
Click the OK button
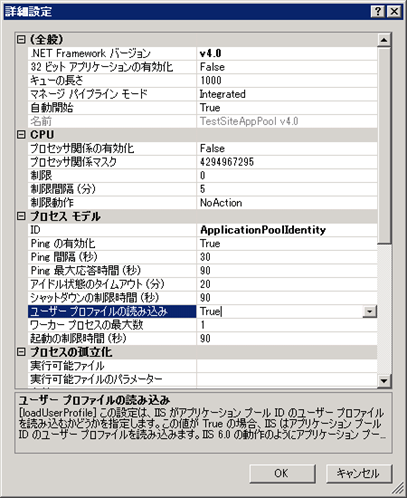pos(282,473)
